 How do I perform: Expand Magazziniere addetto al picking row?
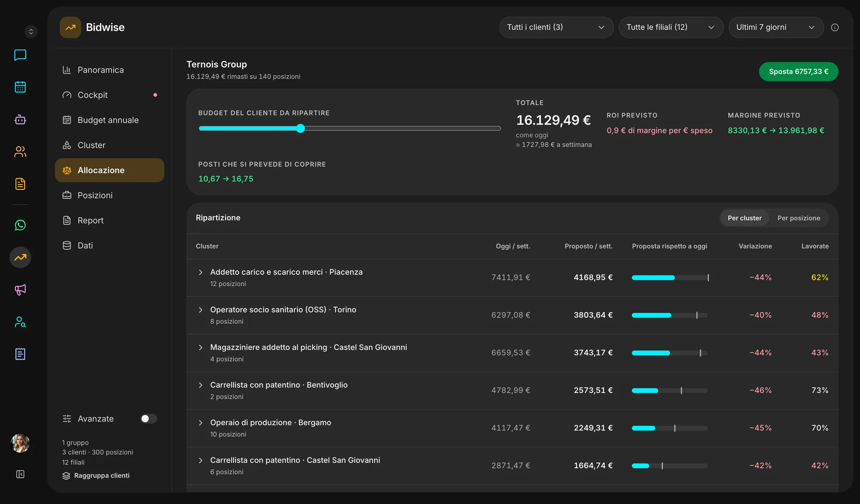click(x=200, y=347)
